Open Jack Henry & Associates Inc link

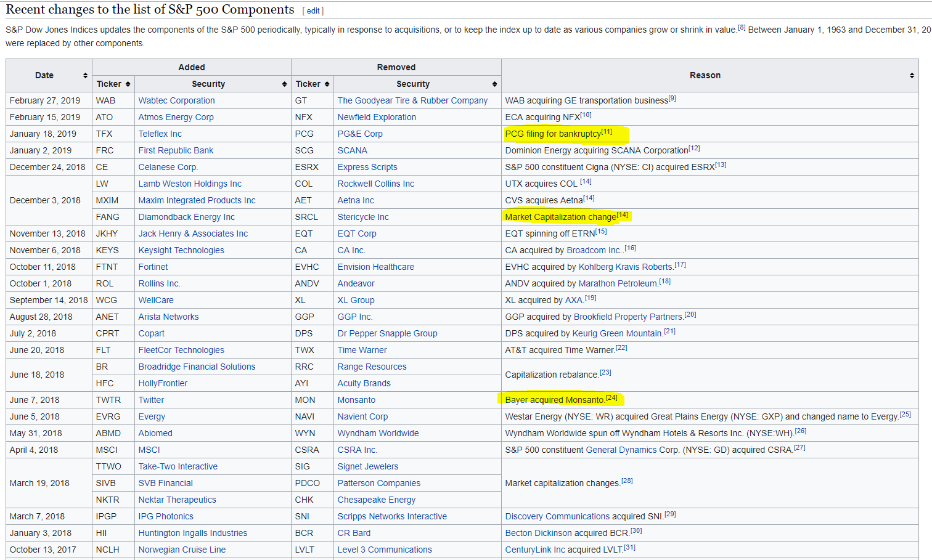point(193,233)
